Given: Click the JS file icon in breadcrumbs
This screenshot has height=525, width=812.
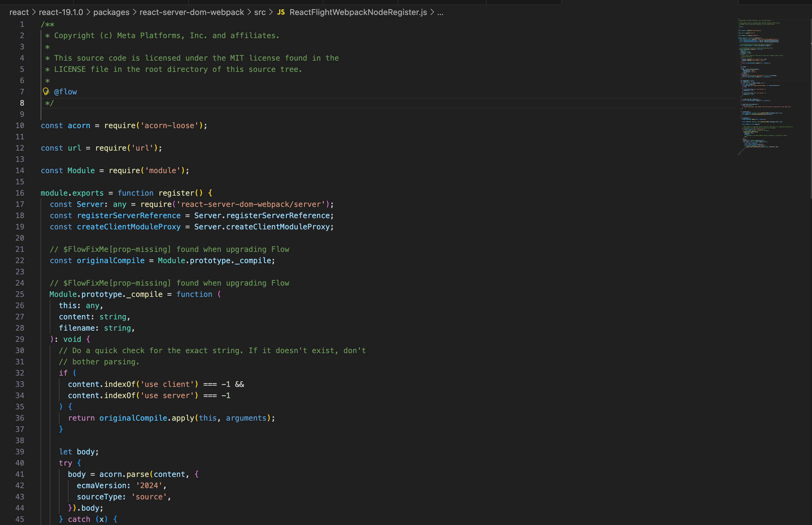Looking at the screenshot, I should [281, 12].
